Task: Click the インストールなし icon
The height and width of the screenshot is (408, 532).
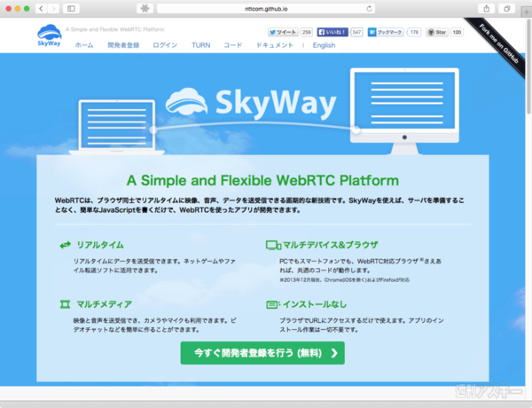Action: 273,304
